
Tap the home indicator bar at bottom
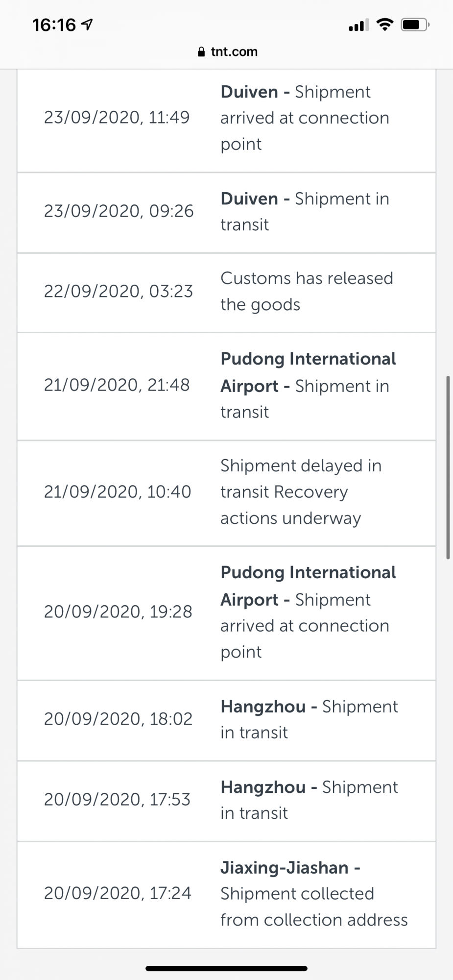coord(226,968)
